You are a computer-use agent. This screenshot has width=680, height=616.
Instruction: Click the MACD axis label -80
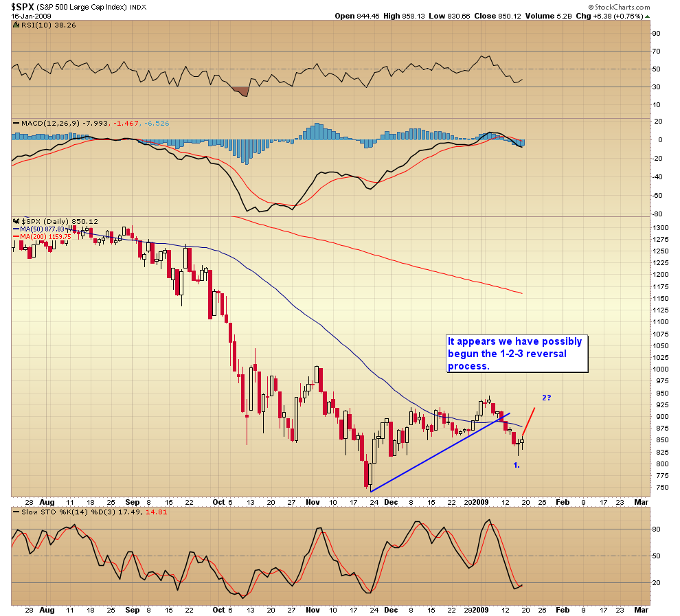[x=657, y=214]
